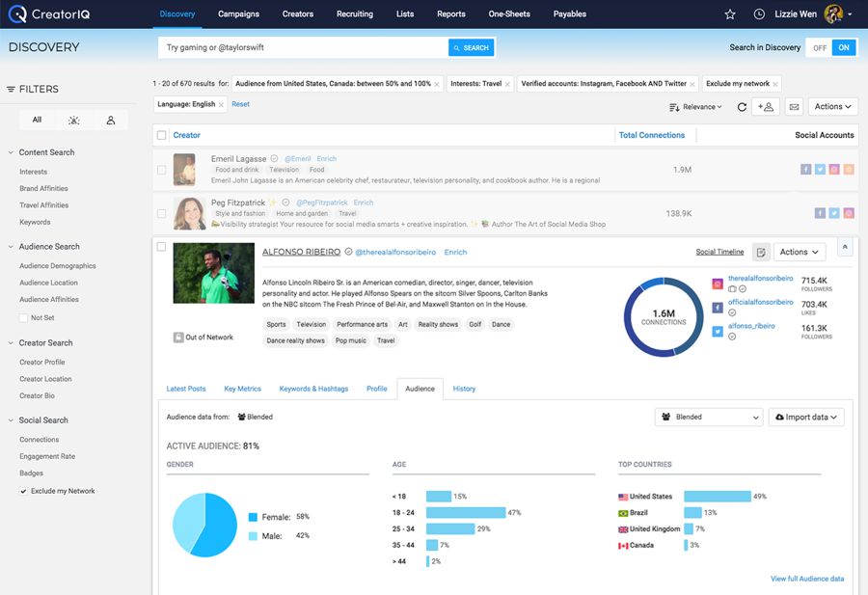Go to the Creators section
868x595 pixels.
[x=298, y=14]
